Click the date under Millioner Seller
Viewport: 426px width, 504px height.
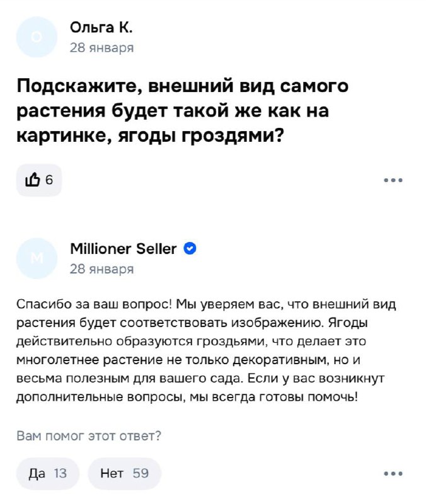101,269
